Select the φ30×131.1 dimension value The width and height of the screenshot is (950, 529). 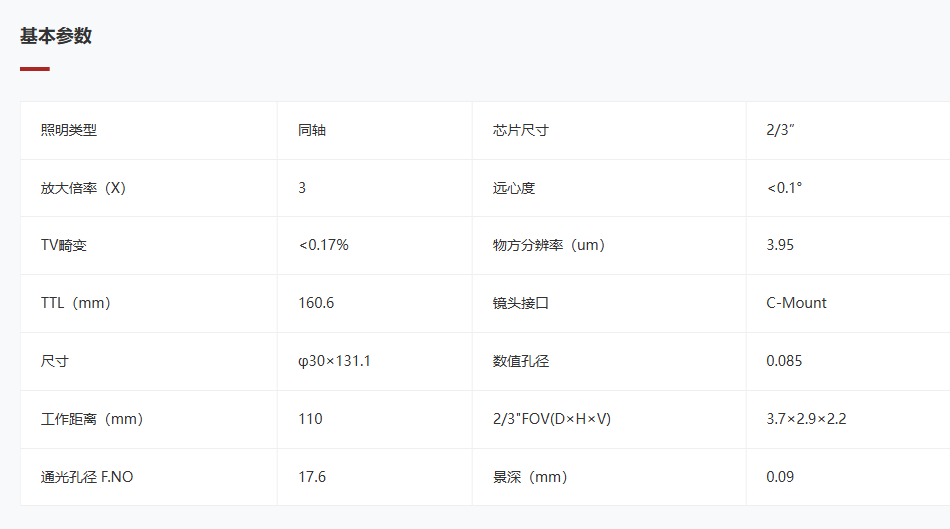[334, 361]
